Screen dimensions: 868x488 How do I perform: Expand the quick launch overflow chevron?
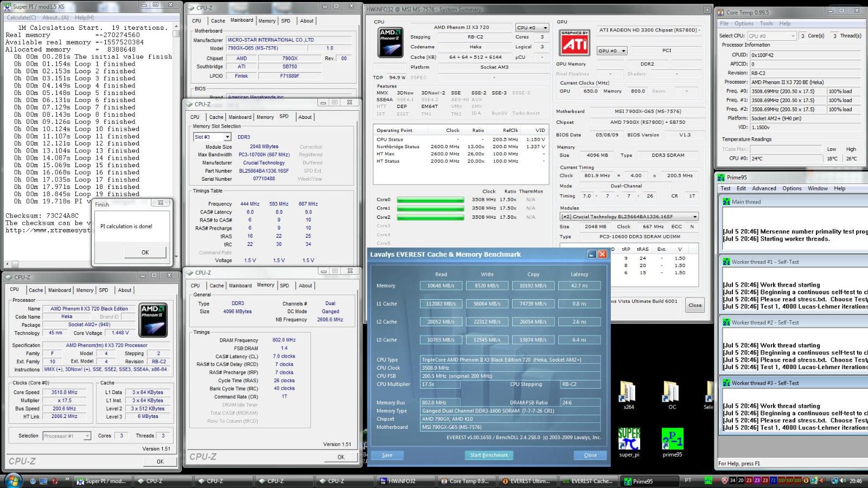(x=67, y=479)
